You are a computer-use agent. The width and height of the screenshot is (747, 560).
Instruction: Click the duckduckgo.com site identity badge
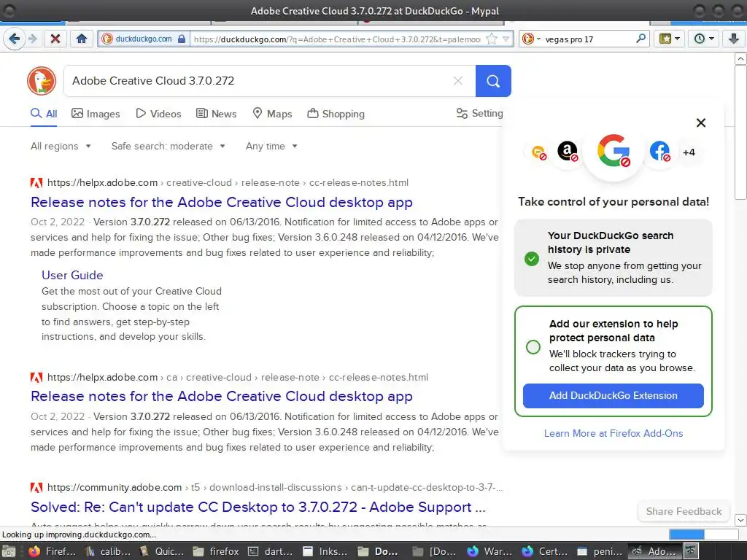click(143, 39)
